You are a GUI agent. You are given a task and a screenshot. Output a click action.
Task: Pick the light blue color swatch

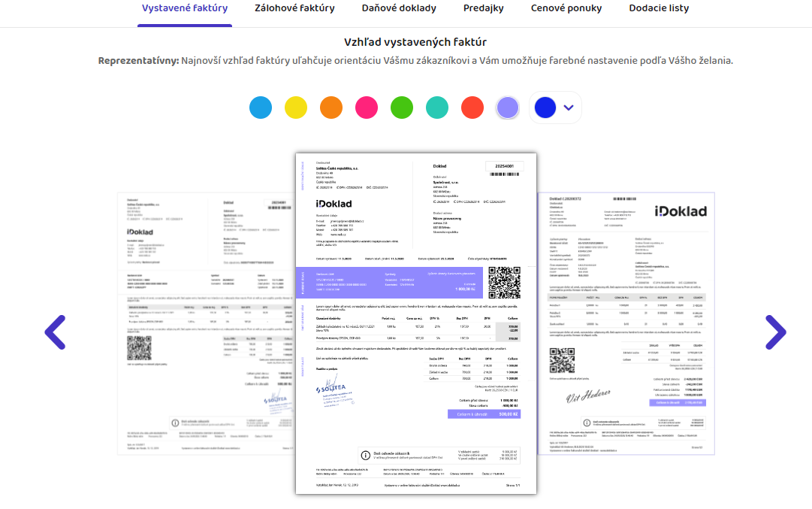(261, 108)
